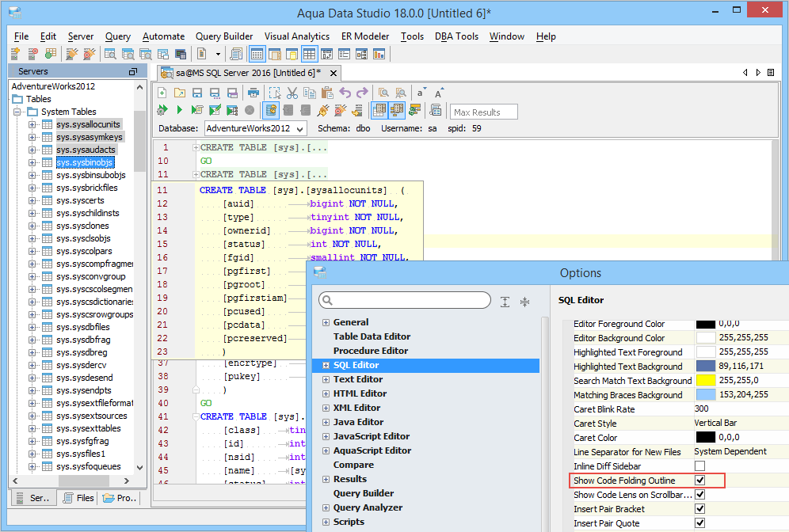Click the Execute green play icon

pyautogui.click(x=180, y=110)
